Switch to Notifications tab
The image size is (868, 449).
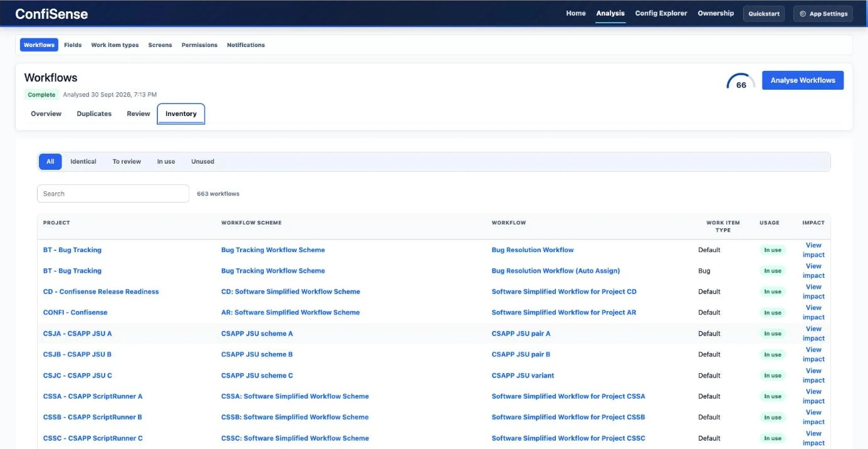(246, 45)
